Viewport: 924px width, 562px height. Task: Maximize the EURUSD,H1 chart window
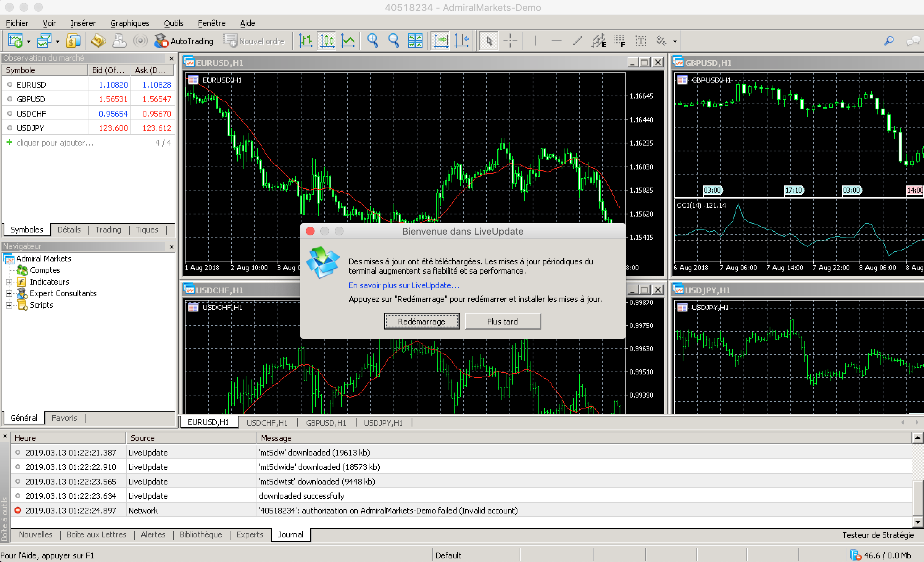(x=645, y=62)
